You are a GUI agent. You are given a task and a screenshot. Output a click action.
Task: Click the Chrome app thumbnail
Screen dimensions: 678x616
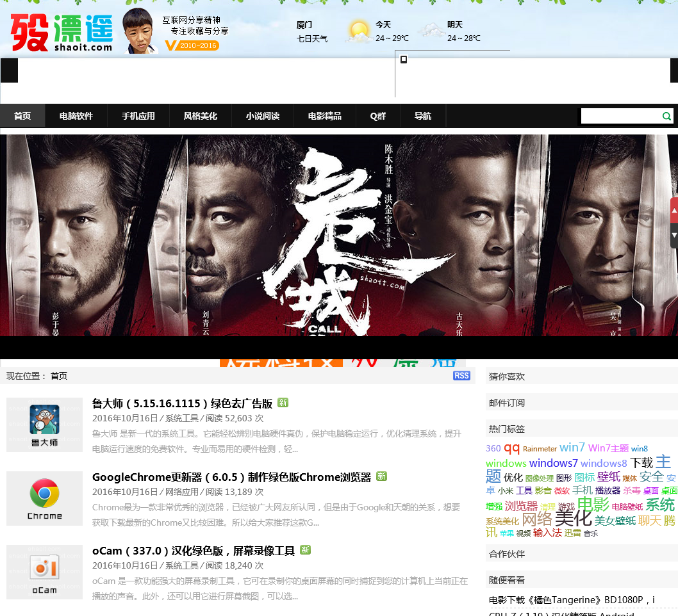(44, 499)
